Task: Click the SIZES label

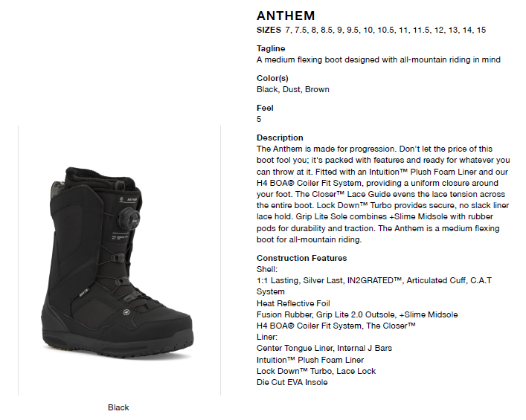Action: point(269,30)
